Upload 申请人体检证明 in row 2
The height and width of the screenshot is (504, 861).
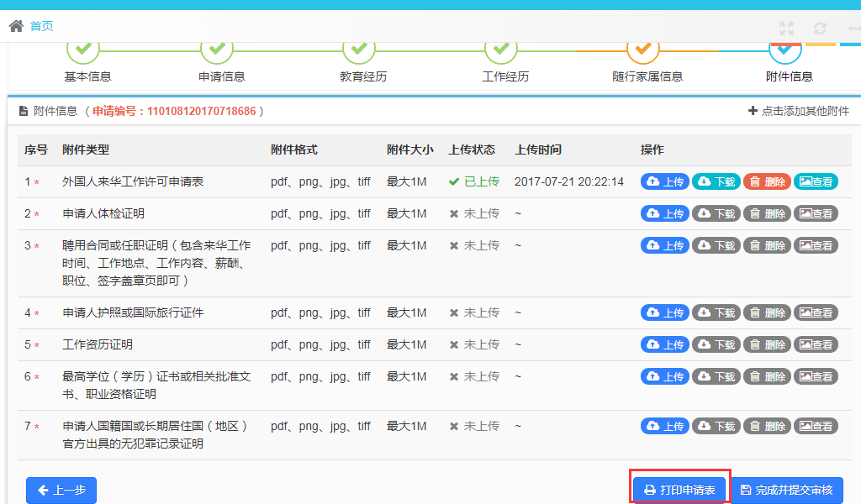click(665, 213)
